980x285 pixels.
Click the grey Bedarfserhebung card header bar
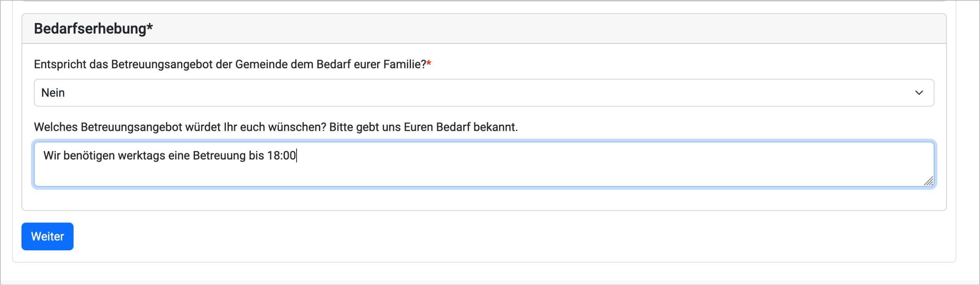click(x=484, y=29)
